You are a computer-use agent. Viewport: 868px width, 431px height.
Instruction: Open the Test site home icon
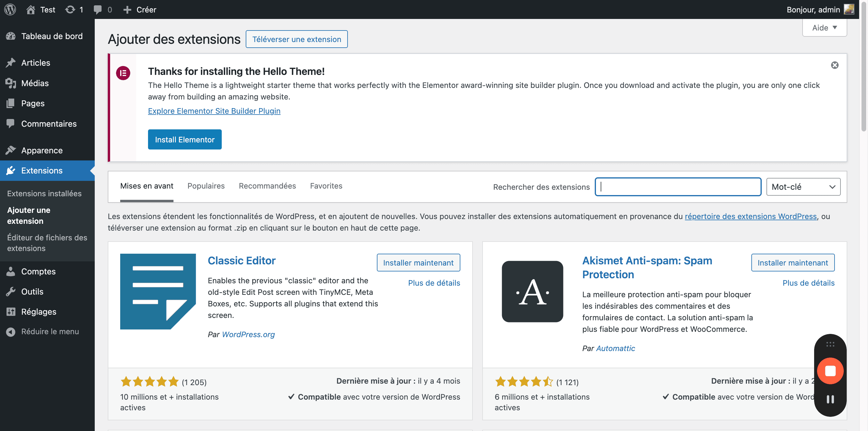point(31,9)
